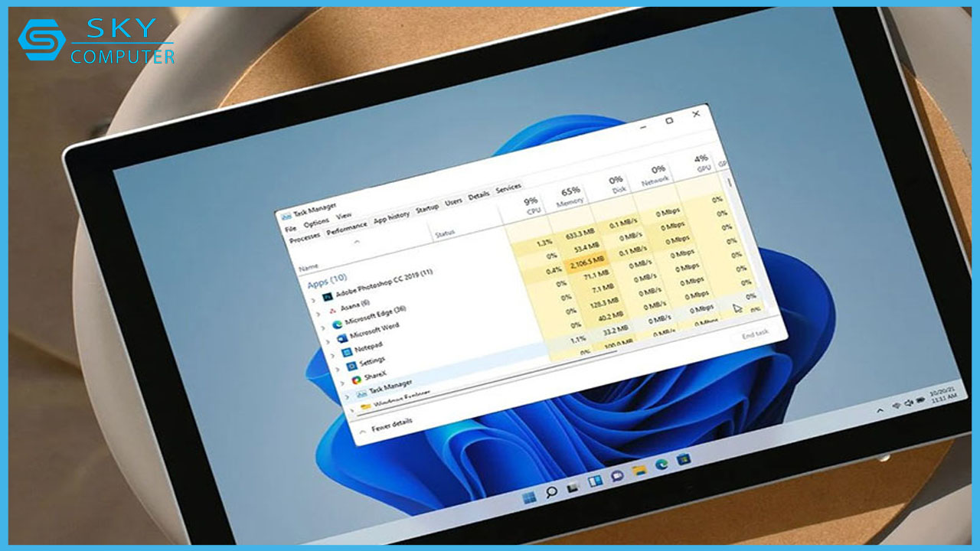Viewport: 980px width, 551px height.
Task: Click the Microsoft Edge icon in Task Manager
Action: tap(338, 324)
